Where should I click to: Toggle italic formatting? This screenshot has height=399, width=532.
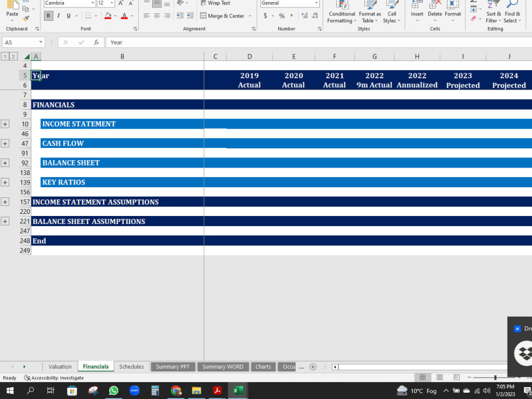click(x=59, y=15)
